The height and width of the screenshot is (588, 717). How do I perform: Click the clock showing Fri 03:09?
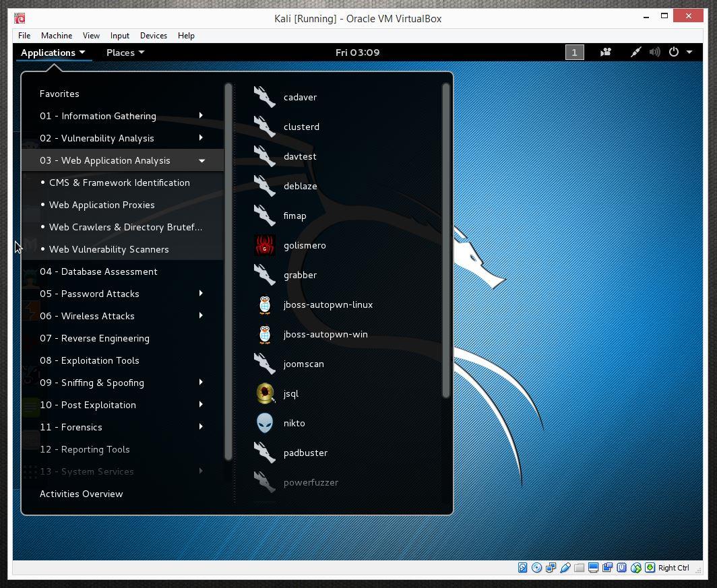coord(358,53)
